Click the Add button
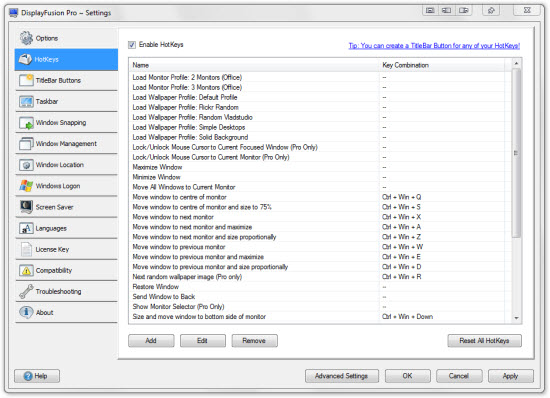 [x=151, y=340]
